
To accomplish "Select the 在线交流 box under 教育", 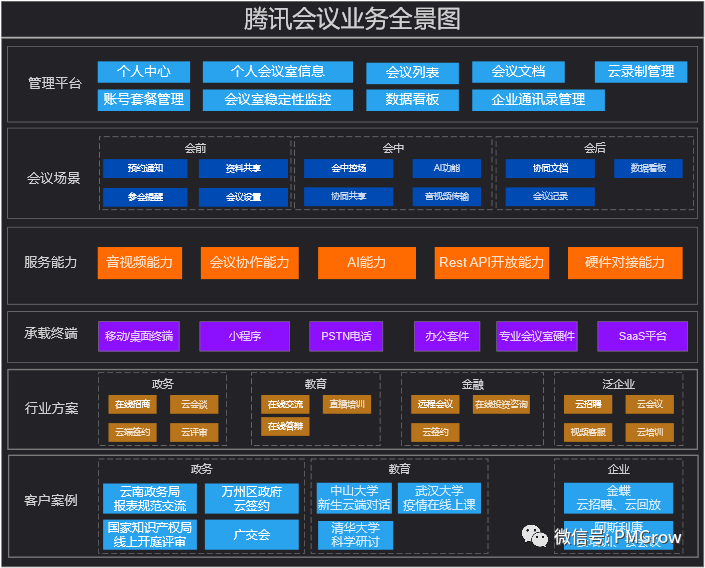I will pos(285,405).
